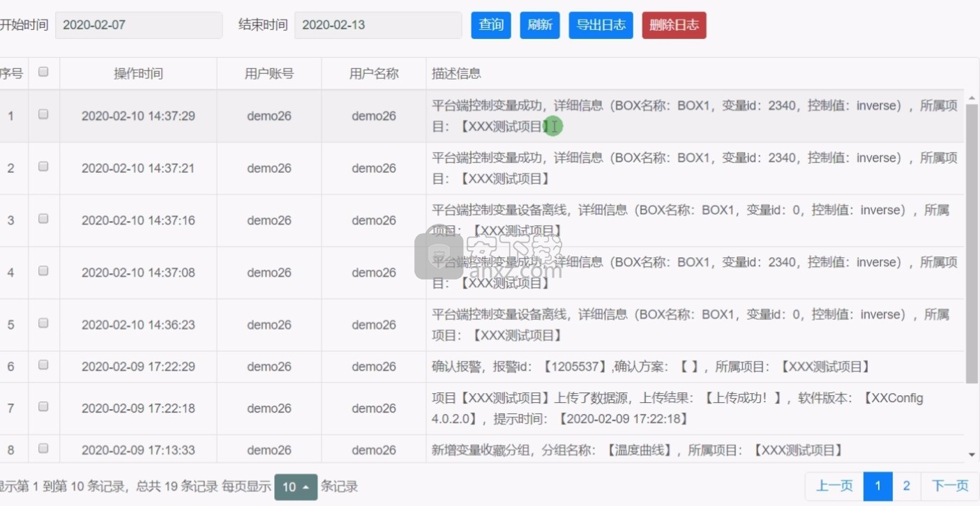Image resolution: width=980 pixels, height=506 pixels.
Task: Click the 设备离线 description in row 5
Action: click(691, 325)
